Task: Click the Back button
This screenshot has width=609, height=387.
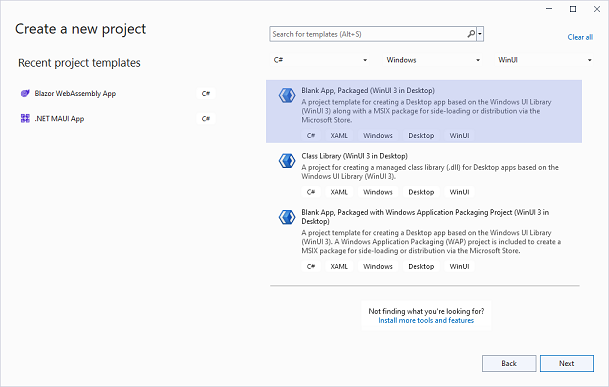Action: coord(509,363)
